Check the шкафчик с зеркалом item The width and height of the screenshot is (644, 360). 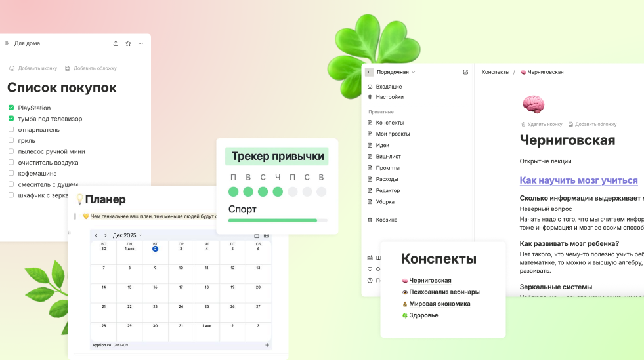(11, 195)
